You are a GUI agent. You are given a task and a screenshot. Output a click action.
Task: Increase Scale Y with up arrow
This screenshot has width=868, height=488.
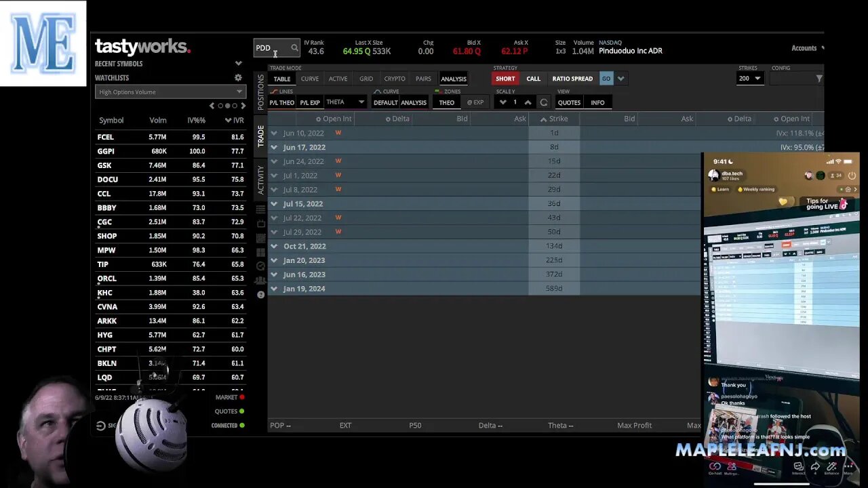[528, 102]
